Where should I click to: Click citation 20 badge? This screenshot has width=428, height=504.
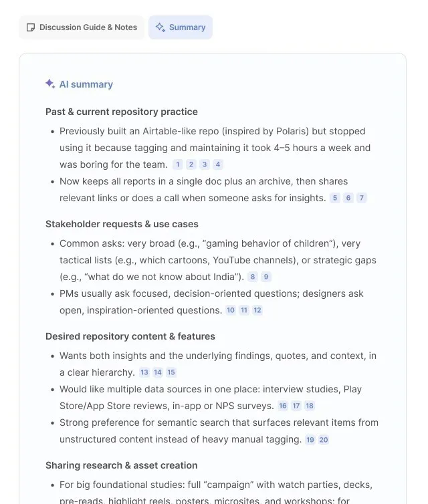pyautogui.click(x=324, y=440)
